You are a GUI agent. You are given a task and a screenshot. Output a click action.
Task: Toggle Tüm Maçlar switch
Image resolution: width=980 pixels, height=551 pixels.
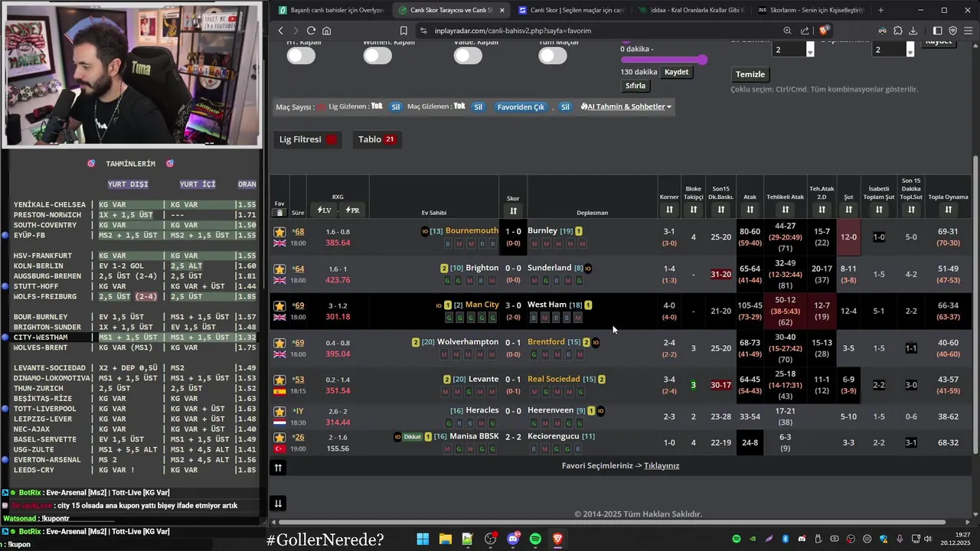click(x=553, y=55)
